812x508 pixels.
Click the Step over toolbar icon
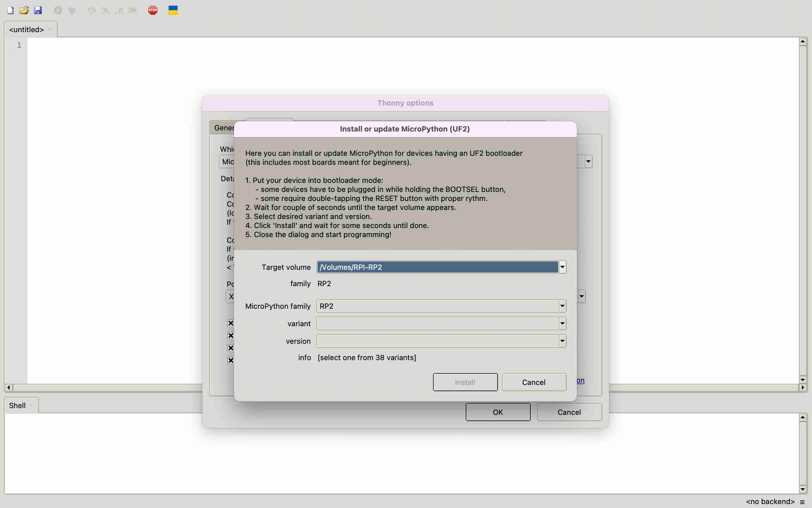92,10
